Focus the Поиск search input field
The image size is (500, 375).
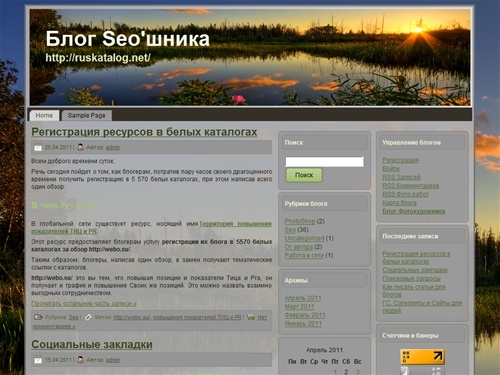point(324,162)
